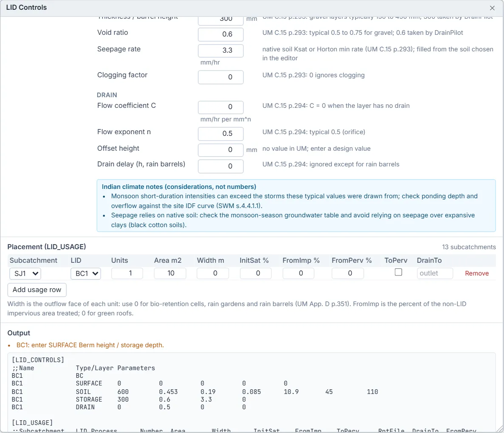Click the Placement (LID_USAGE) heading

tap(47, 247)
